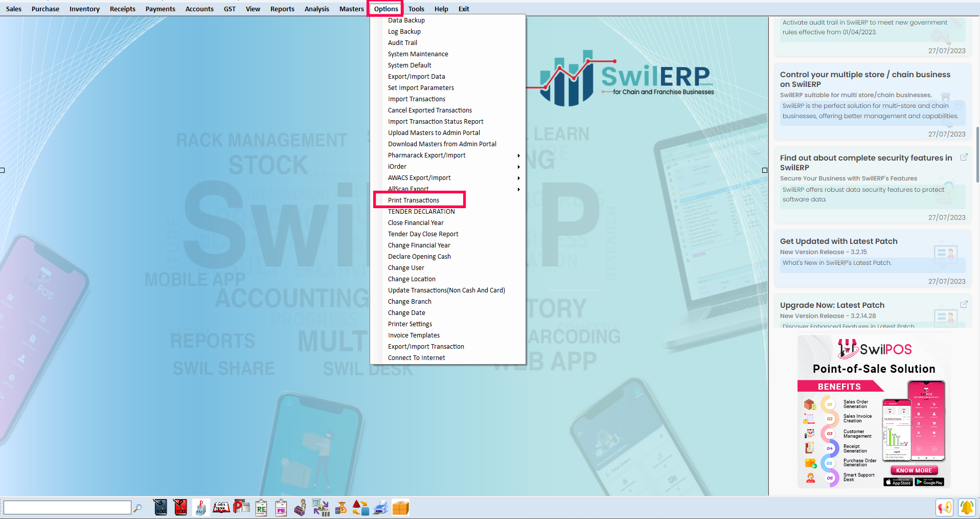The width and height of the screenshot is (980, 519).
Task: Click the printer icon in the bottom toolbar
Action: pos(381,507)
